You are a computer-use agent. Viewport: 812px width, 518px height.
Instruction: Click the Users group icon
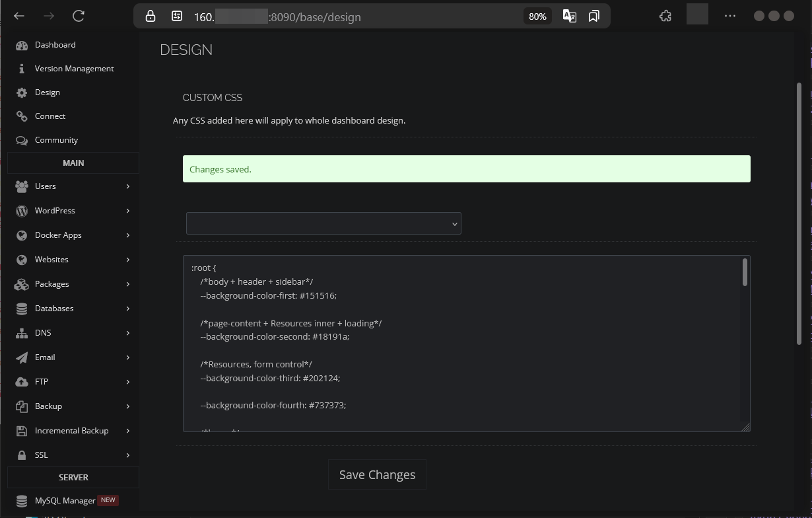pos(22,186)
